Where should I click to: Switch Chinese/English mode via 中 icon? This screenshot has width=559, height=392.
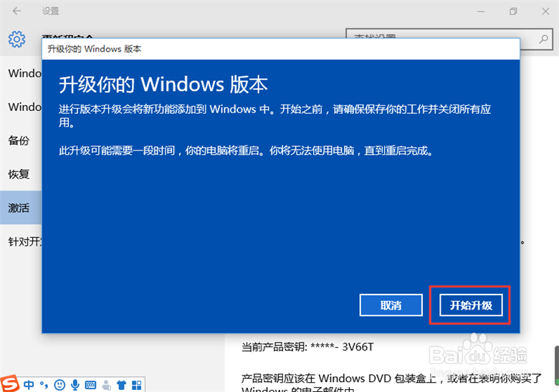pos(29,385)
